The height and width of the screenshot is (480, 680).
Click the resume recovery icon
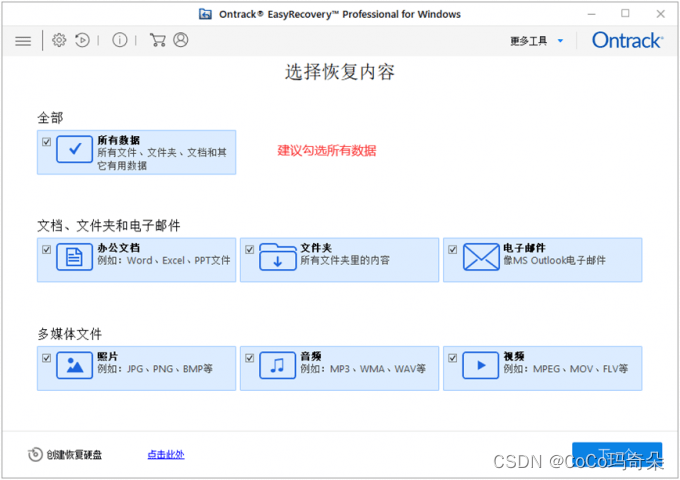click(x=82, y=40)
